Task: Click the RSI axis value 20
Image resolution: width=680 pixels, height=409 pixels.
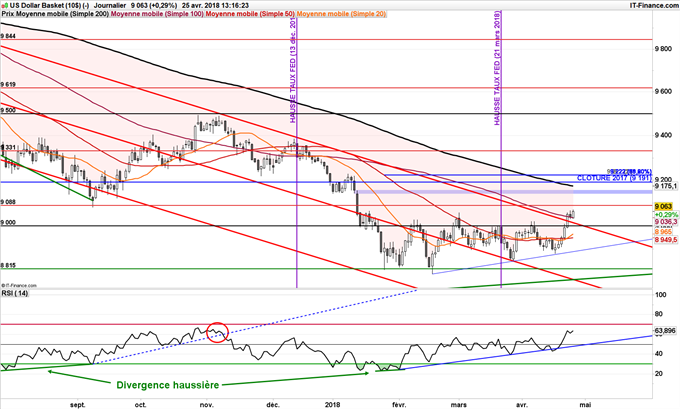Action: point(659,373)
